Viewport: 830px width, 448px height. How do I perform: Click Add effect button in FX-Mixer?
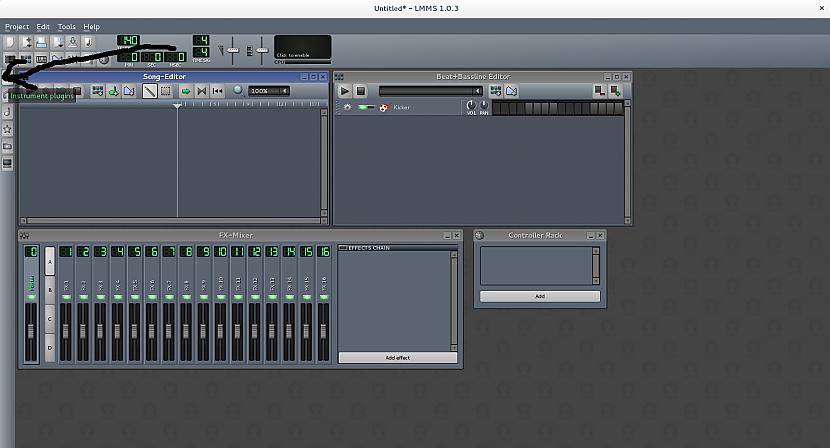click(398, 358)
